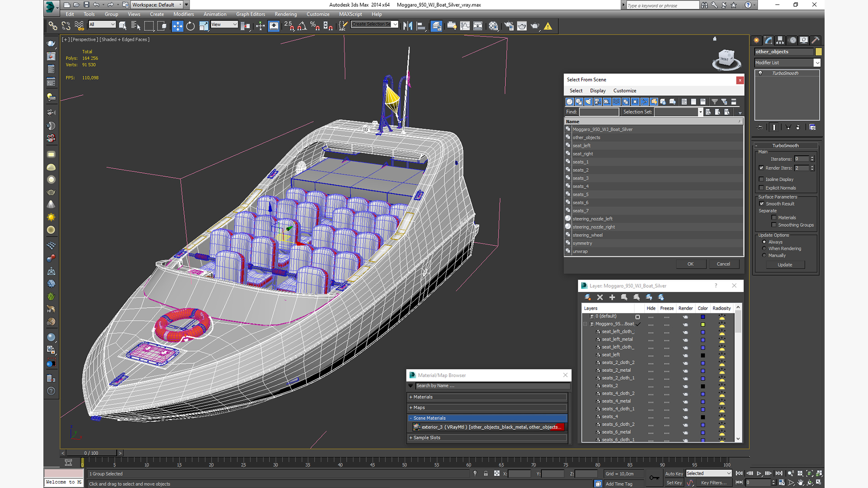Viewport: 868px width, 488px height.
Task: Open the Utilities hammer panel tab
Action: coord(816,40)
